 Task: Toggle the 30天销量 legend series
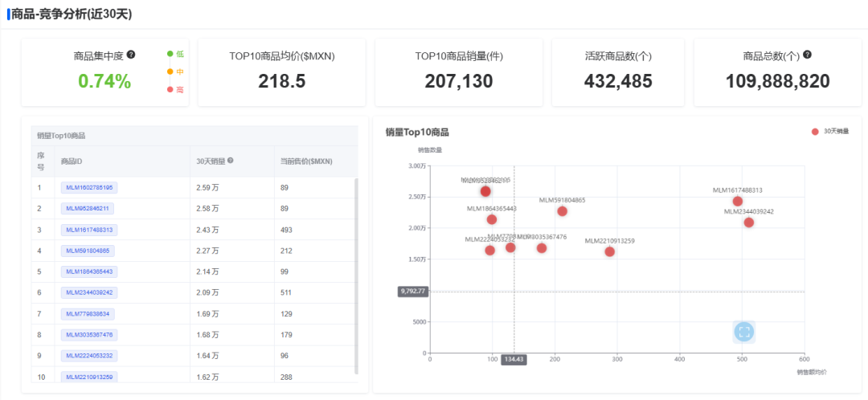[x=829, y=132]
